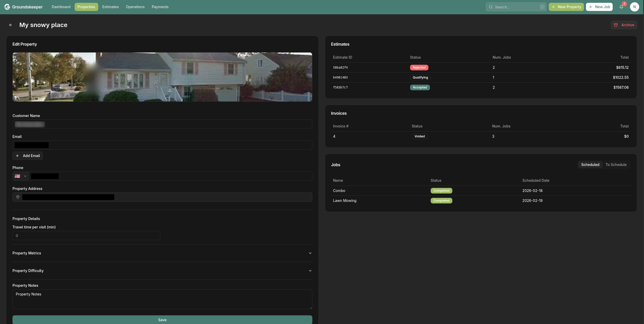Open the Accepted estimate f583b7c7 row
This screenshot has height=324, width=644.
(x=340, y=87)
